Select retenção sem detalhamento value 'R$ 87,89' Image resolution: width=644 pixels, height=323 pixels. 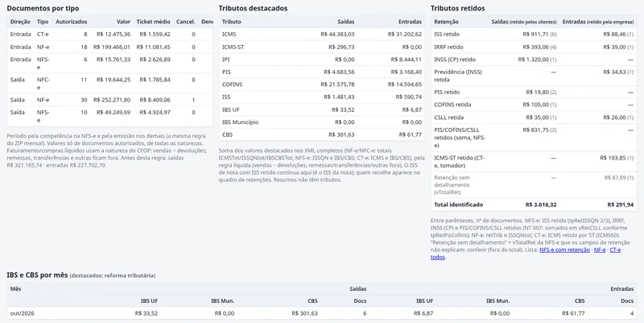coord(616,177)
